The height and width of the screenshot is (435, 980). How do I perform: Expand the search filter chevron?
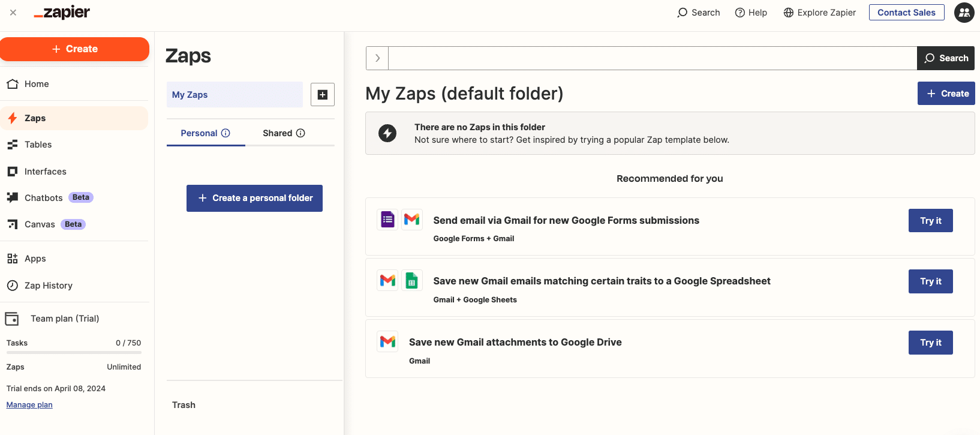point(377,58)
